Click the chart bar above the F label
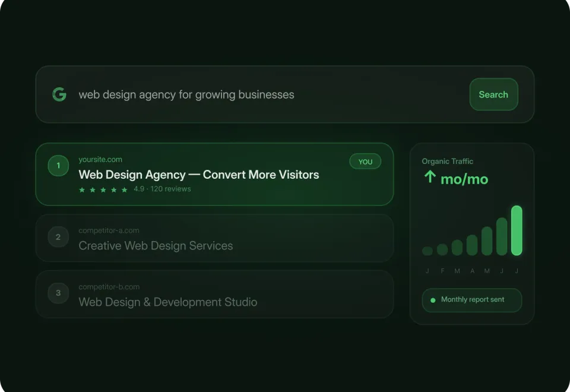This screenshot has height=392, width=570. click(442, 249)
